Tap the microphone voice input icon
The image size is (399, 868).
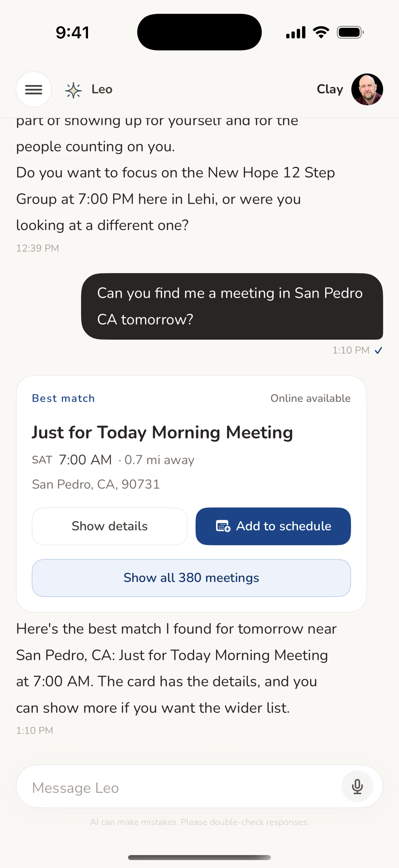pos(357,786)
